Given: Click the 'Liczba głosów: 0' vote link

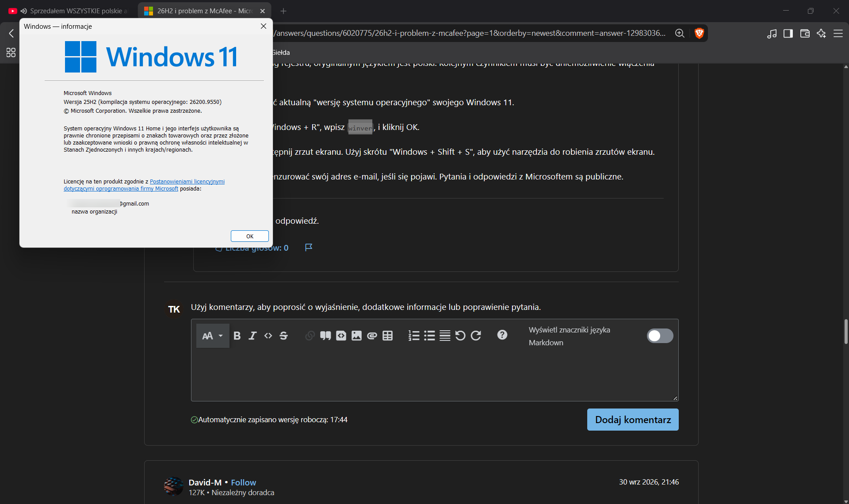Looking at the screenshot, I should tap(252, 248).
